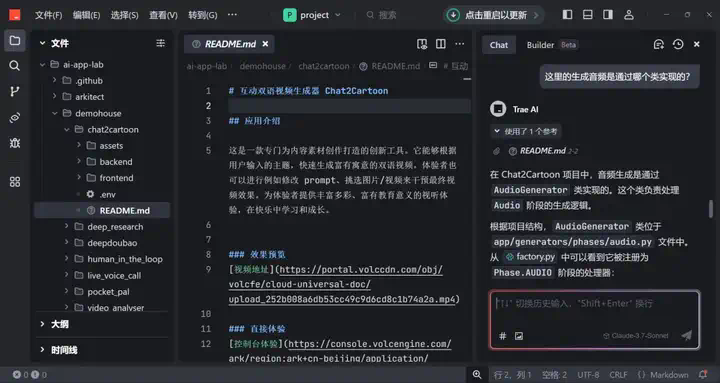Open the 编辑(E) menu
Screen dimensions: 720x383
pyautogui.click(x=86, y=15)
